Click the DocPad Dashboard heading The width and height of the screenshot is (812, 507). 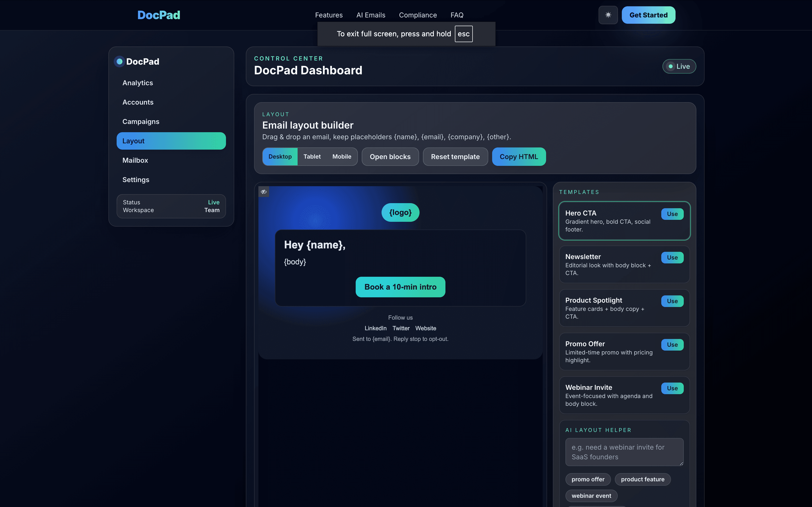pos(308,70)
